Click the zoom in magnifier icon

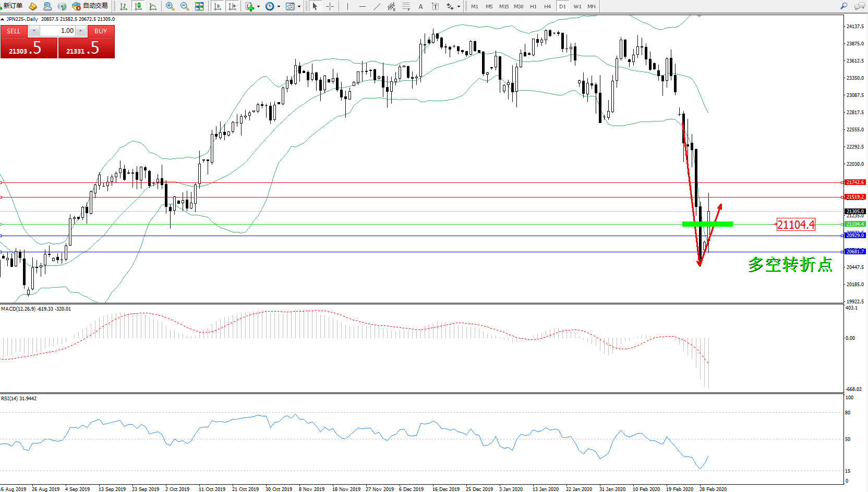coord(170,6)
